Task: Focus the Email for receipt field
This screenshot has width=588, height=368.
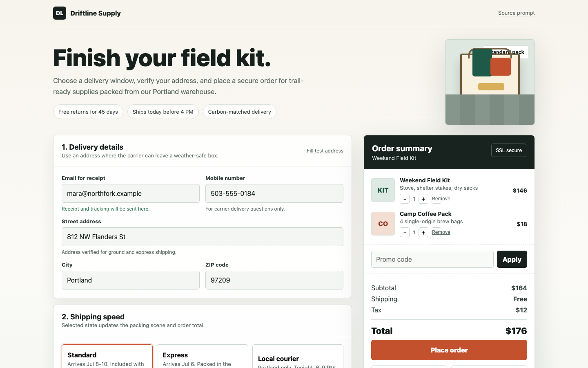Action: (131, 193)
